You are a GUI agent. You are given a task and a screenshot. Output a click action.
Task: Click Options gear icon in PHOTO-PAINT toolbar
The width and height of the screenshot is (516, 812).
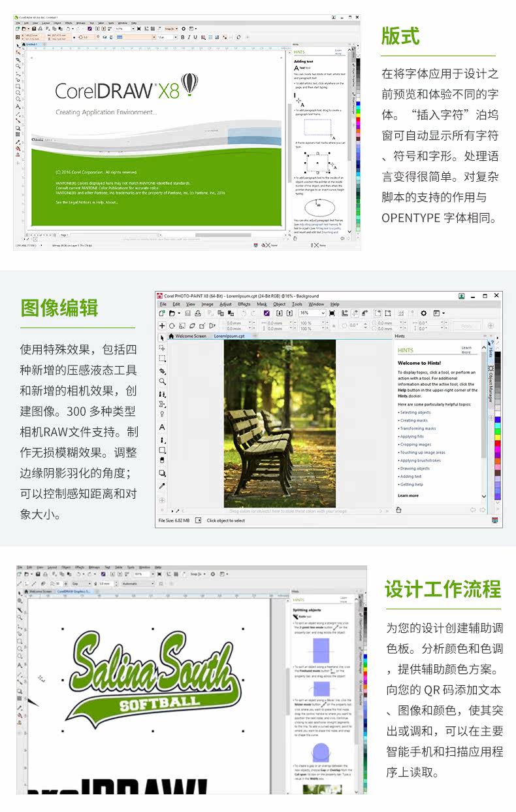point(423,313)
